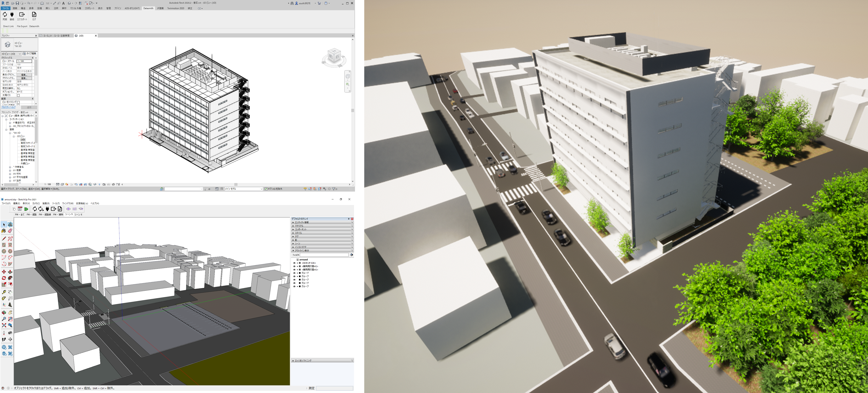Click the filter apply arrow icon beside フィルタ field
The height and width of the screenshot is (393, 868).
tap(352, 255)
